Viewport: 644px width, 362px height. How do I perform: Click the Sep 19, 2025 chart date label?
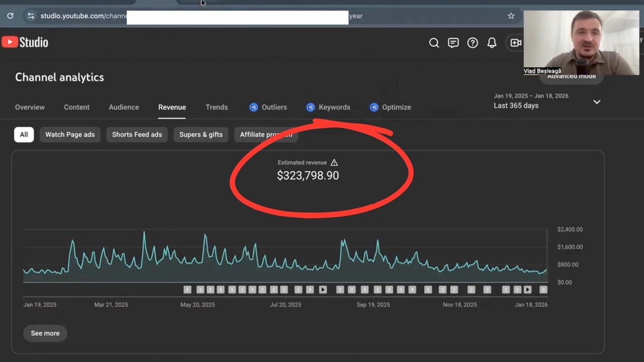click(x=373, y=305)
